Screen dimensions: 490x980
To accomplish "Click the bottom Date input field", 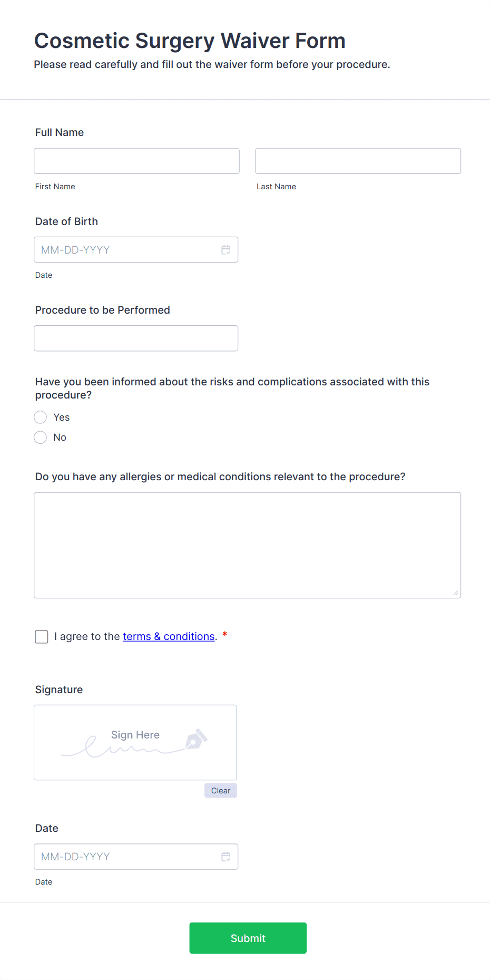I will click(x=126, y=857).
